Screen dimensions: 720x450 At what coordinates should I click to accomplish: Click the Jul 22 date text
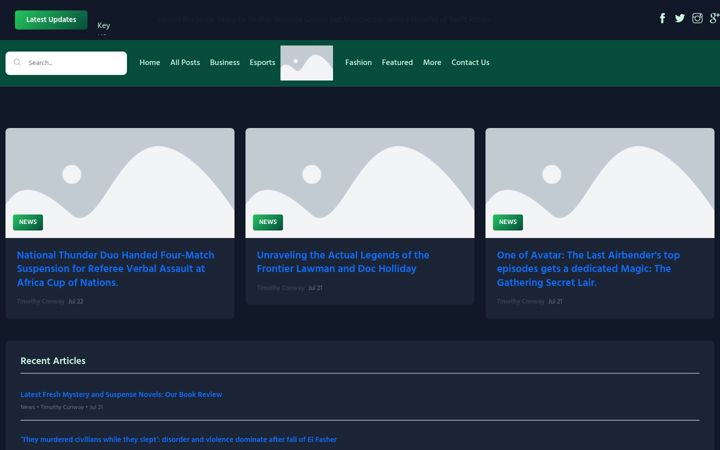[x=76, y=302]
